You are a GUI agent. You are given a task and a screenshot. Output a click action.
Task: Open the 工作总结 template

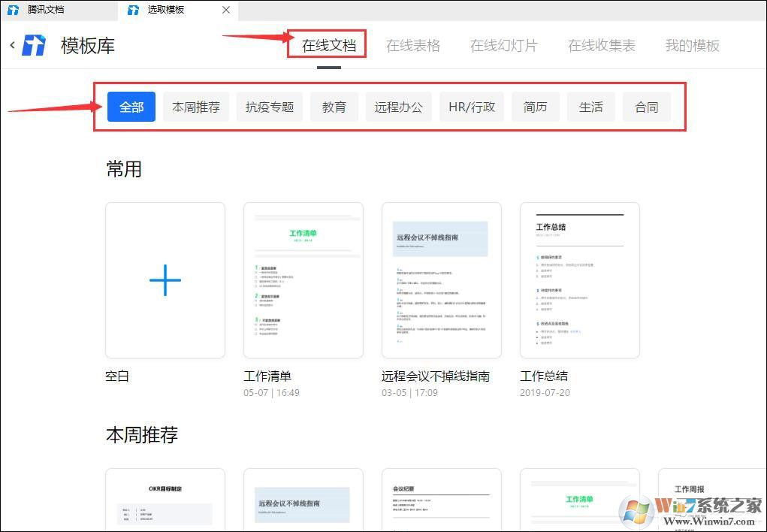pyautogui.click(x=579, y=280)
